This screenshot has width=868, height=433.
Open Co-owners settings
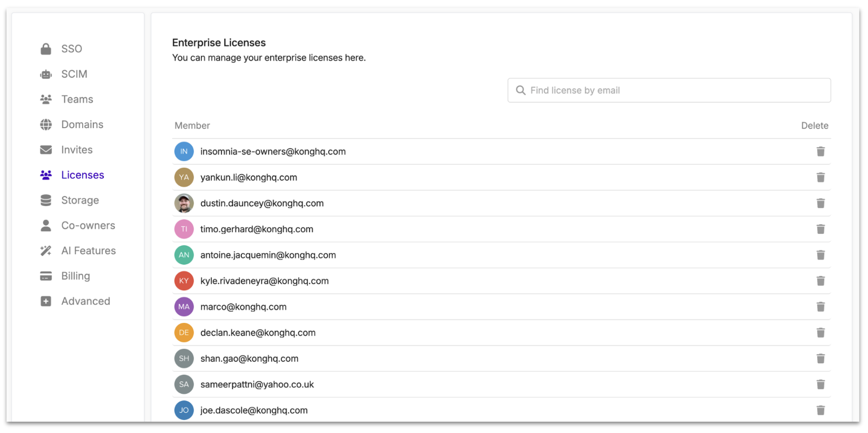tap(88, 225)
